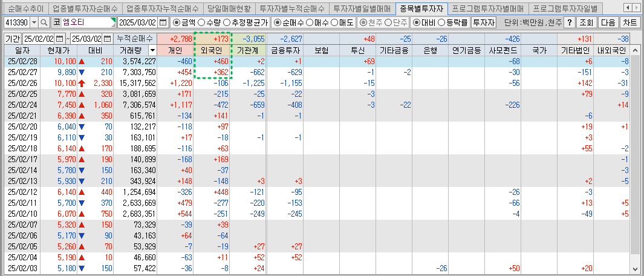Click the 투자자 button

coord(483,22)
